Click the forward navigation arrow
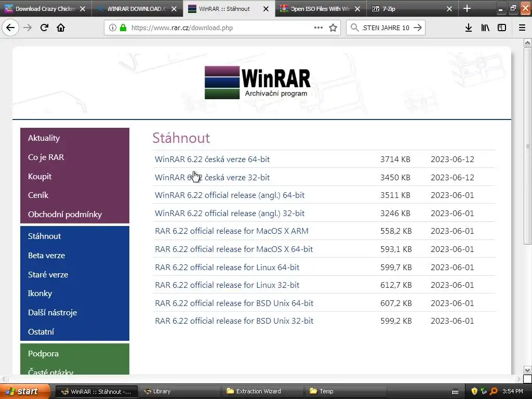 click(28, 28)
